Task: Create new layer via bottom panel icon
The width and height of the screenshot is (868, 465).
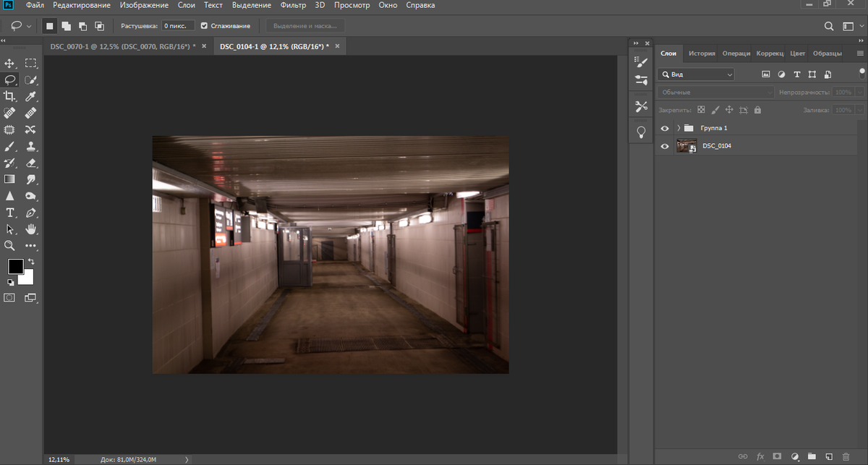Action: coord(828,456)
